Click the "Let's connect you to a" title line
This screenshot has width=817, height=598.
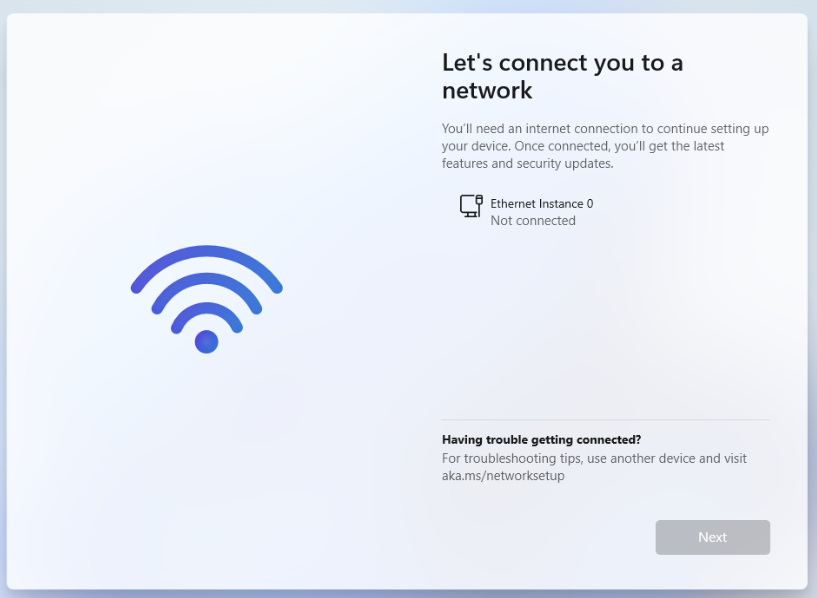pos(562,63)
